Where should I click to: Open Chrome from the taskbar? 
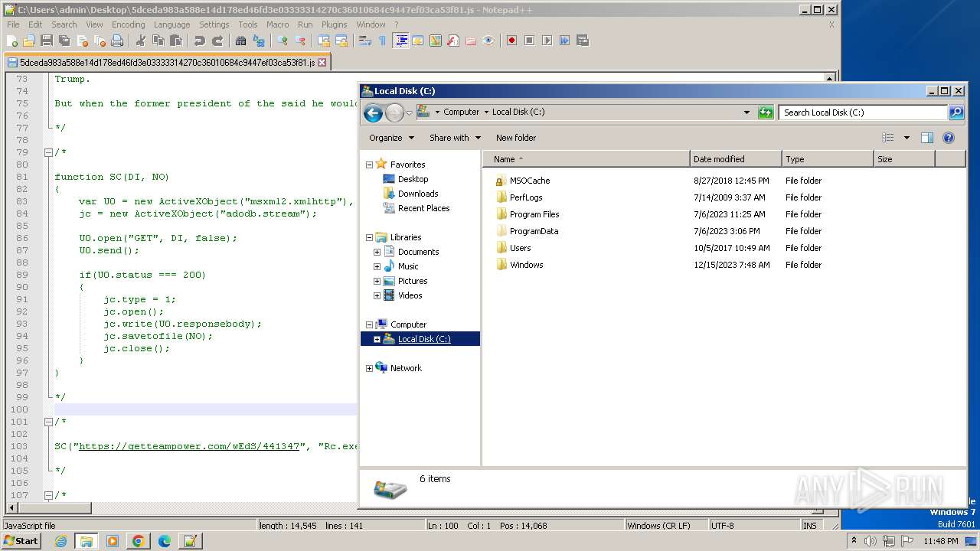point(138,541)
